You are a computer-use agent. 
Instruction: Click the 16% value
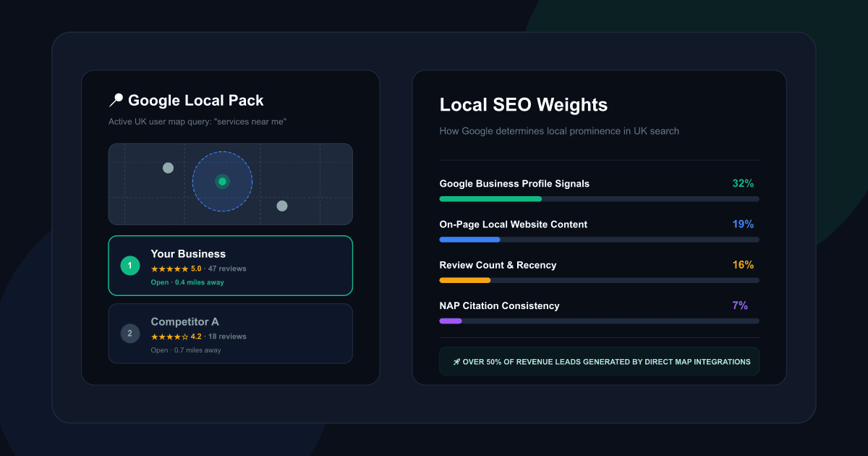(x=743, y=265)
